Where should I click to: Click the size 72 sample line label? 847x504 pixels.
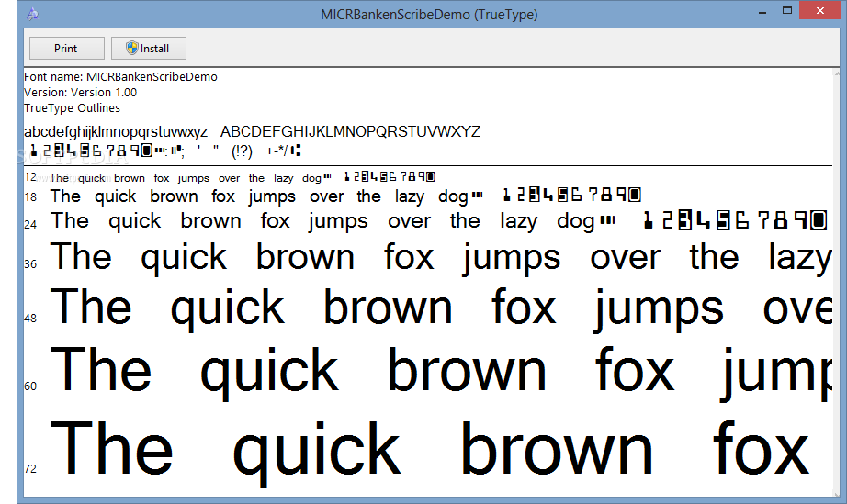tap(30, 468)
